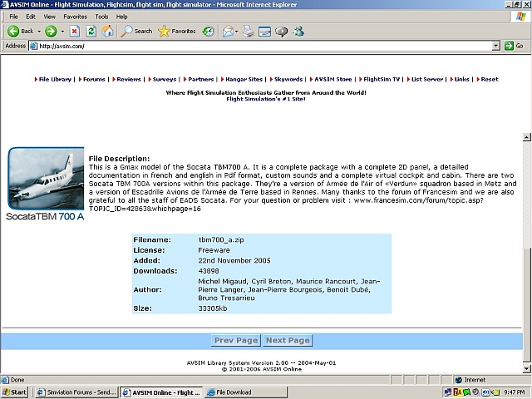Go to the Home page icon

tap(106, 31)
